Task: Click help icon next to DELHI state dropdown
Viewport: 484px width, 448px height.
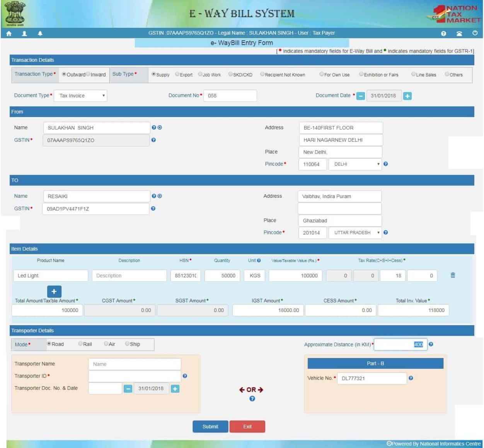Action: pos(385,164)
